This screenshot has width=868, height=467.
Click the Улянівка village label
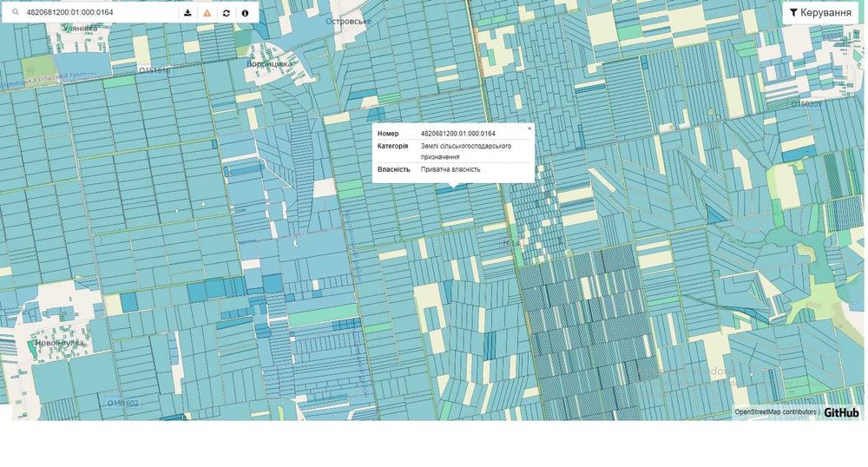click(x=80, y=29)
